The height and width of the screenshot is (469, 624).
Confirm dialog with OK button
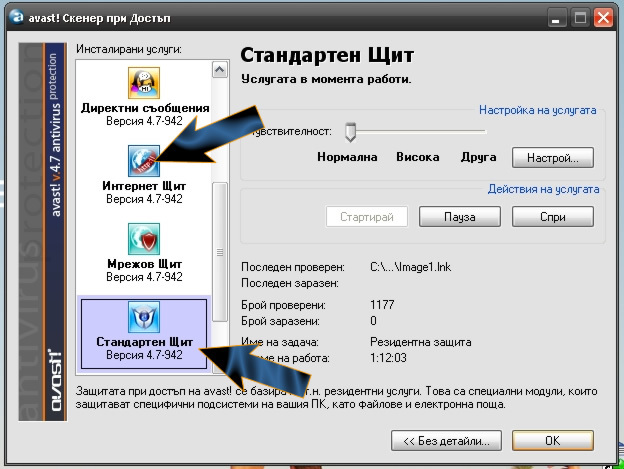tap(553, 441)
